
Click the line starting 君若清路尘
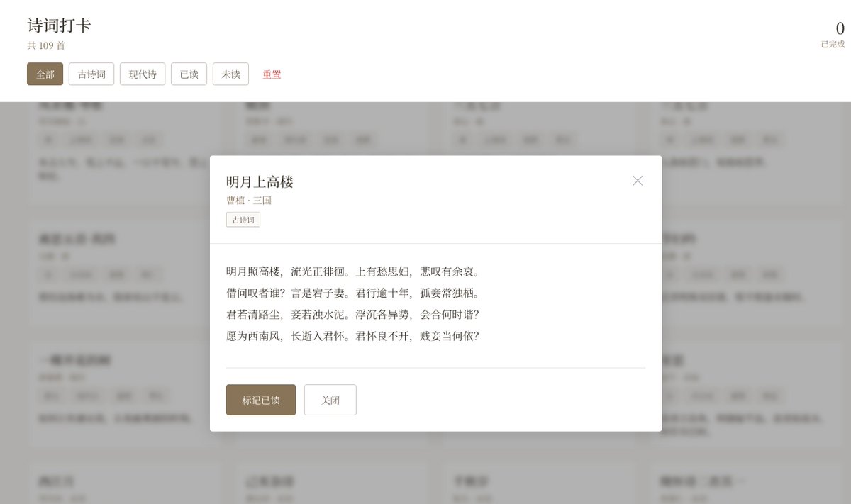tap(353, 314)
